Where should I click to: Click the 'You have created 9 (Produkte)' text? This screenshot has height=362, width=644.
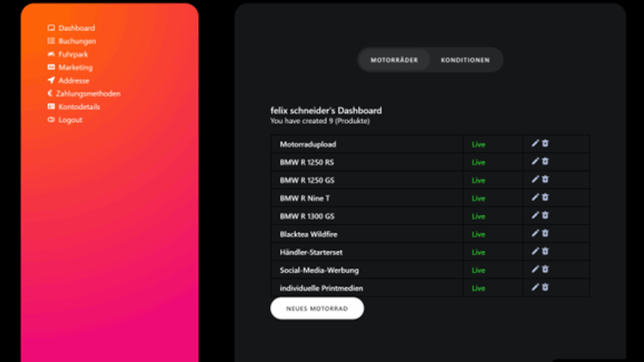(320, 121)
